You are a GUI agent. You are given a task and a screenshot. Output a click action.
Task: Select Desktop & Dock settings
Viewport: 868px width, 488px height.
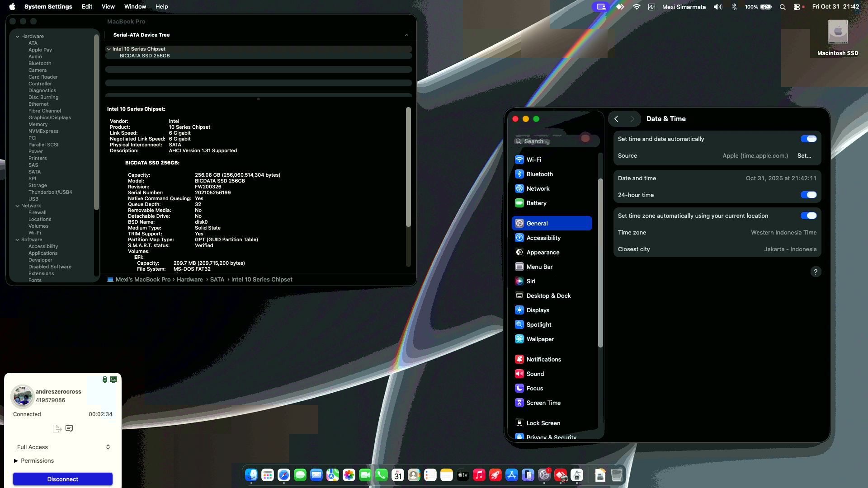[552, 296]
